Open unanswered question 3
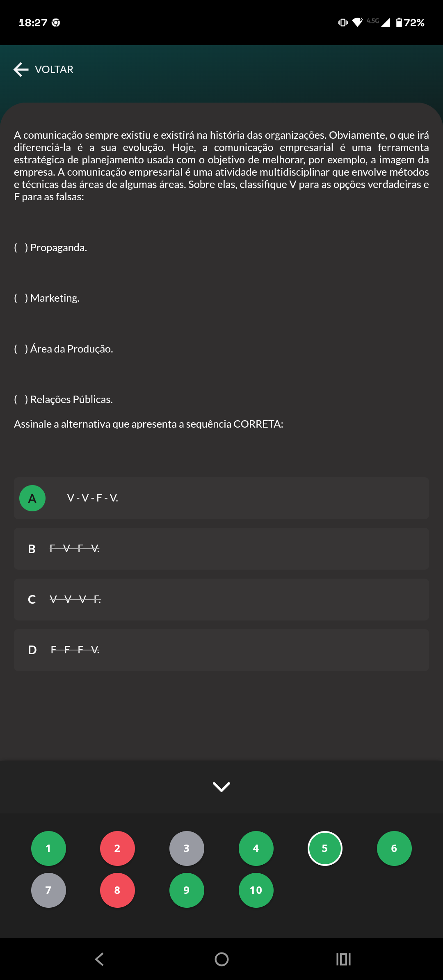The image size is (443, 980). point(187,848)
